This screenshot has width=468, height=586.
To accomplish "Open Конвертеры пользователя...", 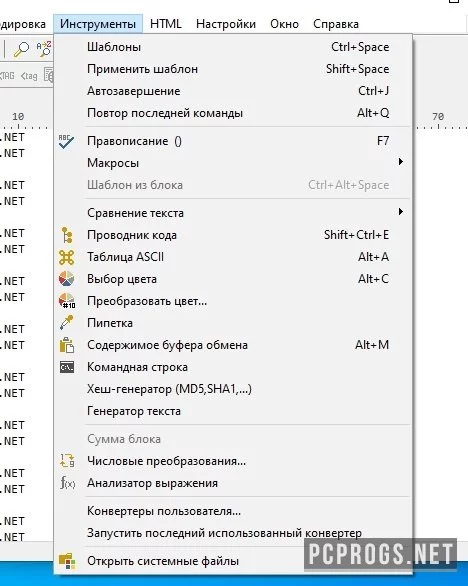I will pyautogui.click(x=234, y=511).
